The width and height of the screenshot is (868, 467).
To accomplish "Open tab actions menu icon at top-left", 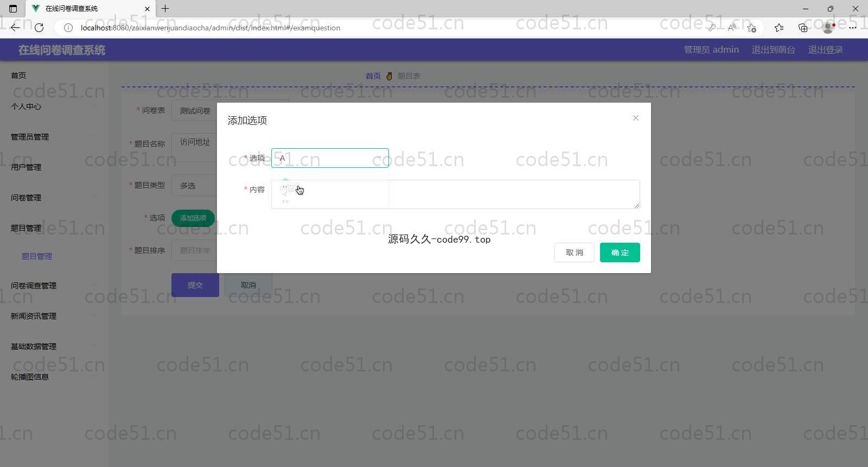I will click(13, 9).
